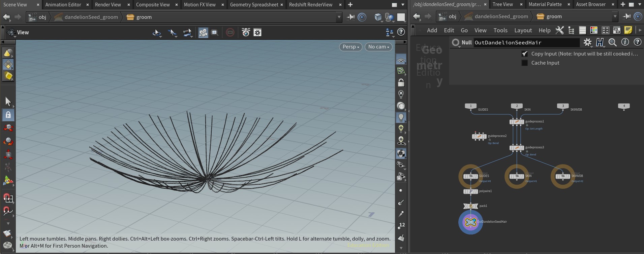Open the No cam camera dropdown
The height and width of the screenshot is (254, 644).
click(378, 47)
